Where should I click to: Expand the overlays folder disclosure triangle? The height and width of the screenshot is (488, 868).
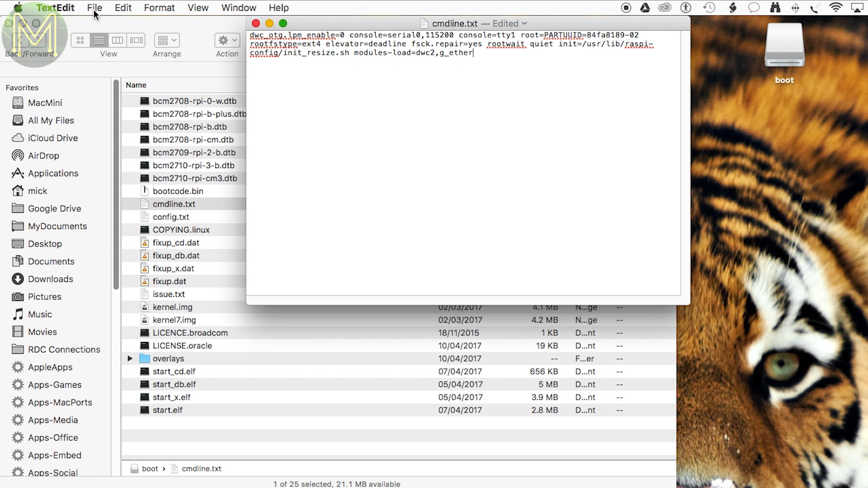point(130,358)
